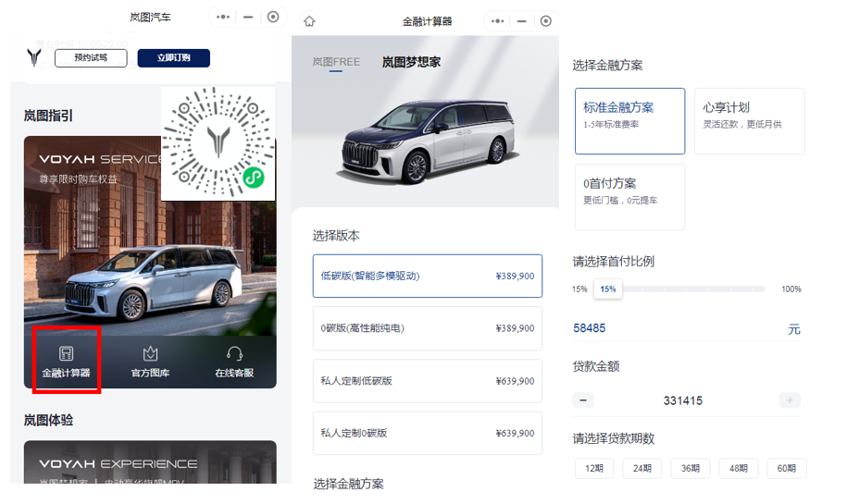Switch to the 岚图梦想家 tab
Viewport: 847px width, 504px height.
(x=411, y=62)
